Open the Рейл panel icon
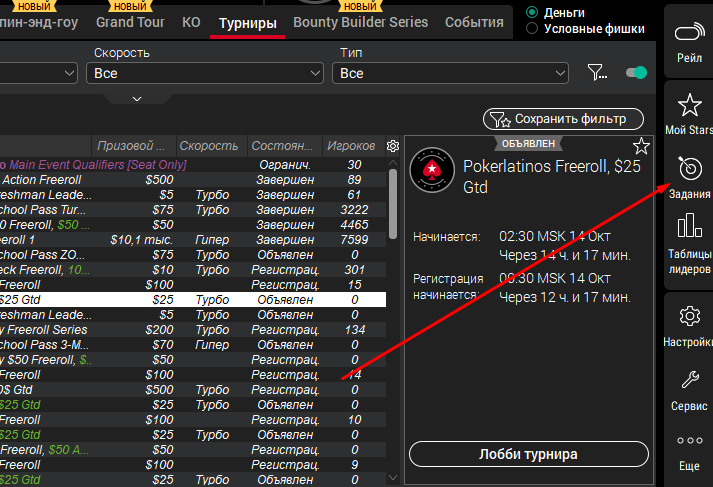The image size is (713, 487). pos(688,36)
